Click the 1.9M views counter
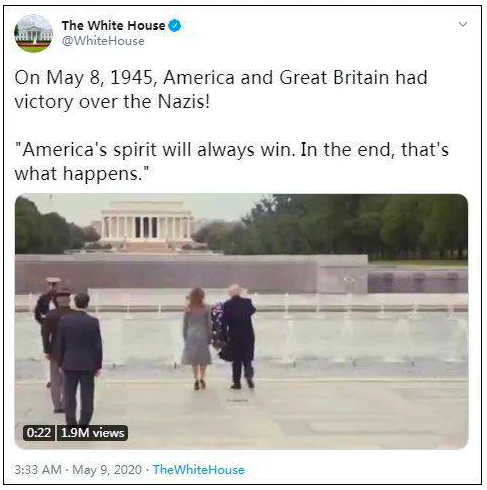The height and width of the screenshot is (490, 487). coord(92,433)
